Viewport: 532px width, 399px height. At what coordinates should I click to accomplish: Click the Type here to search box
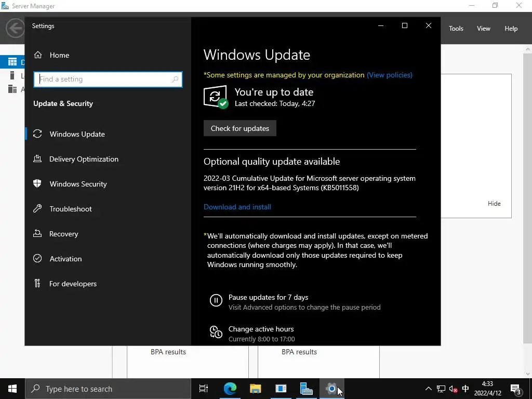(x=108, y=389)
